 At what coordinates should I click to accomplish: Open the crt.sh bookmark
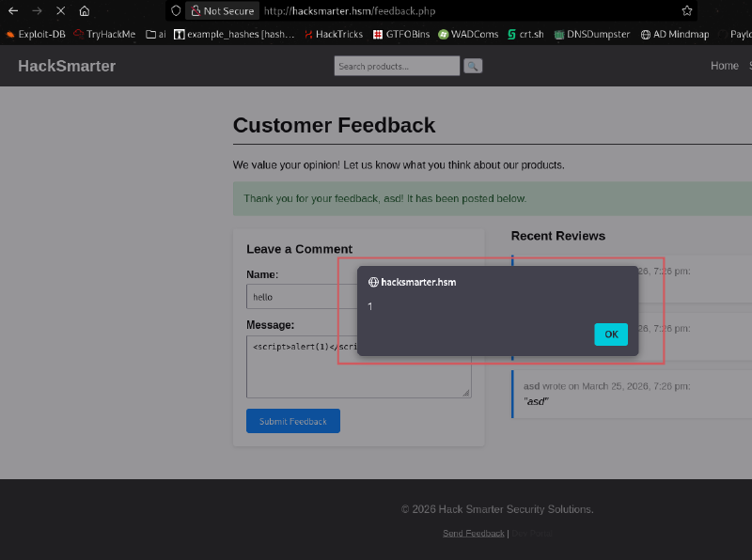tap(525, 34)
